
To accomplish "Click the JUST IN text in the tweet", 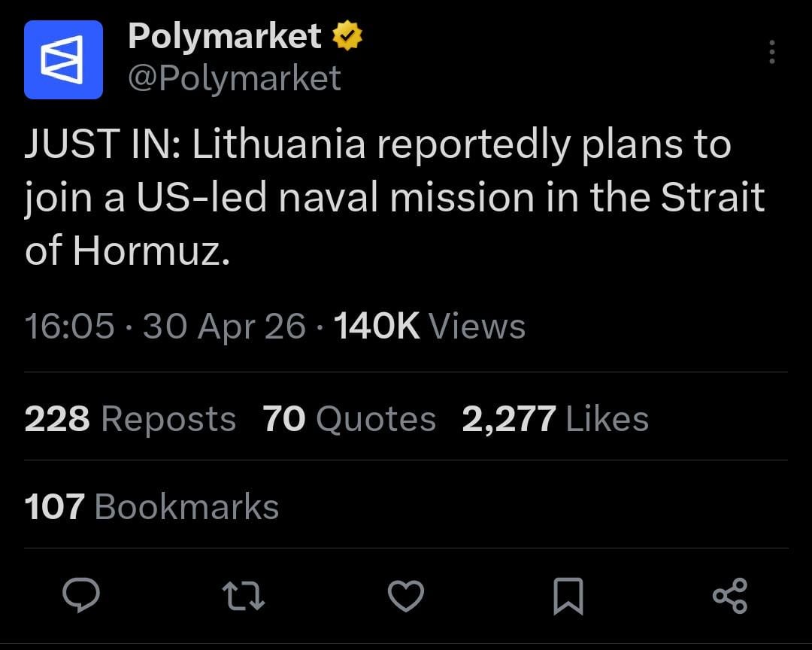I will click(99, 144).
